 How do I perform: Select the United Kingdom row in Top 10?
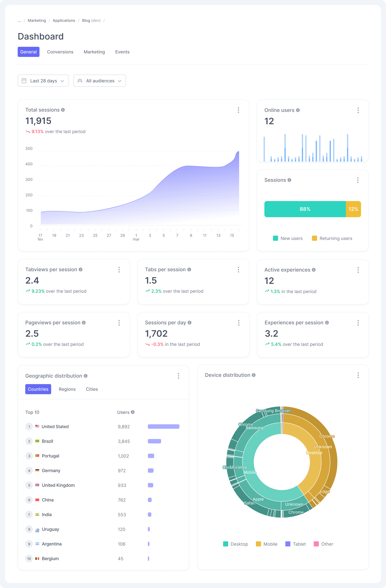pyautogui.click(x=58, y=485)
